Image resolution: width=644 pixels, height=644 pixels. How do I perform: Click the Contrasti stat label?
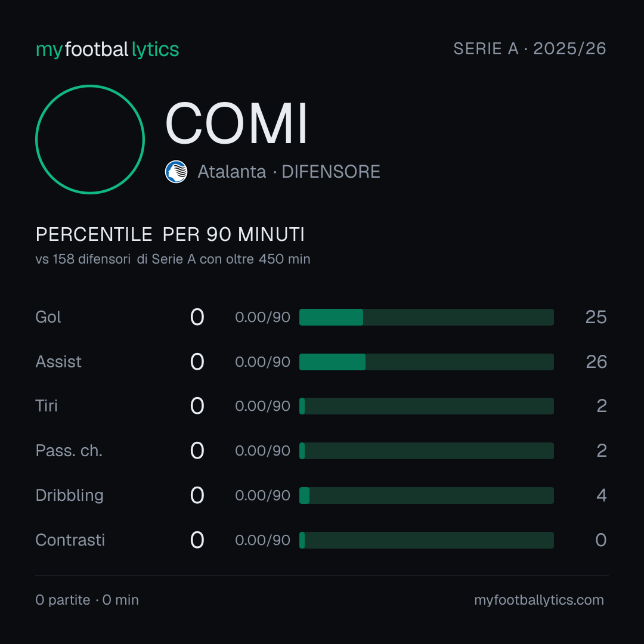click(70, 540)
